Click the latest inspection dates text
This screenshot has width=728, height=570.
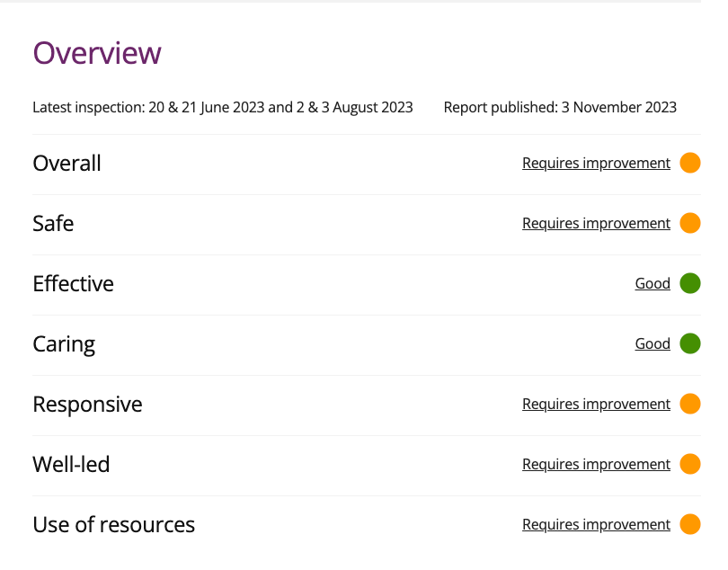tap(223, 107)
